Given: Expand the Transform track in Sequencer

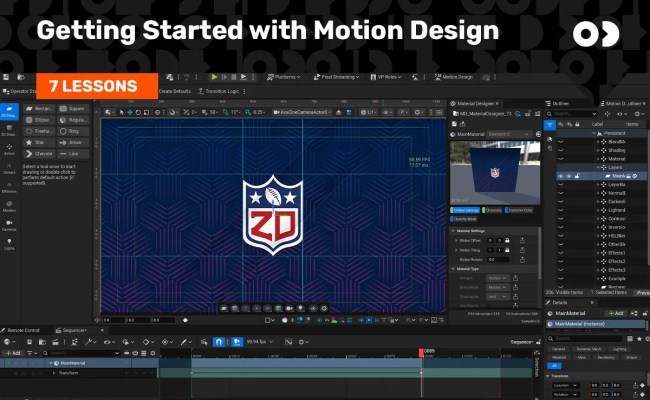Looking at the screenshot, I should click(54, 373).
